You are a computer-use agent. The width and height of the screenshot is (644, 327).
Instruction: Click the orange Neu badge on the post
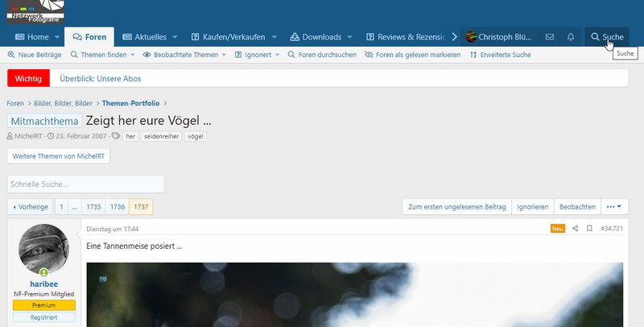pos(558,229)
